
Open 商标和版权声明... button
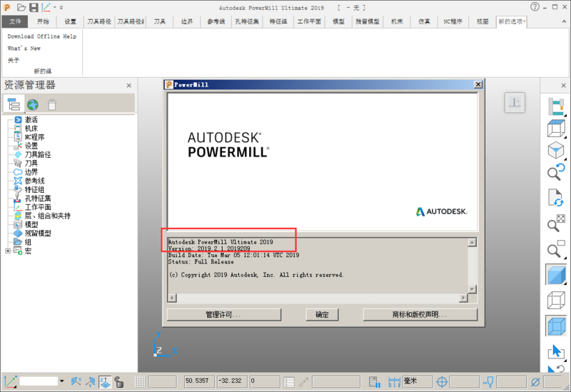(x=420, y=314)
